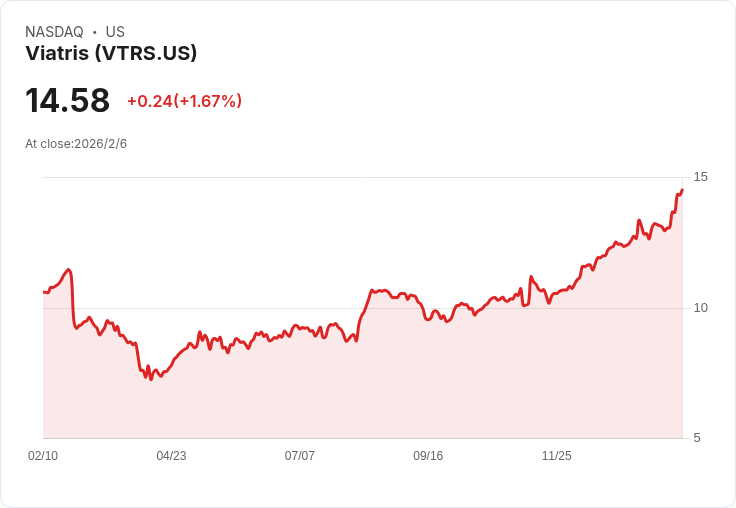Click the At close:2026/2/6 timestamp
Viewport: 736px width, 508px height.
pos(76,144)
